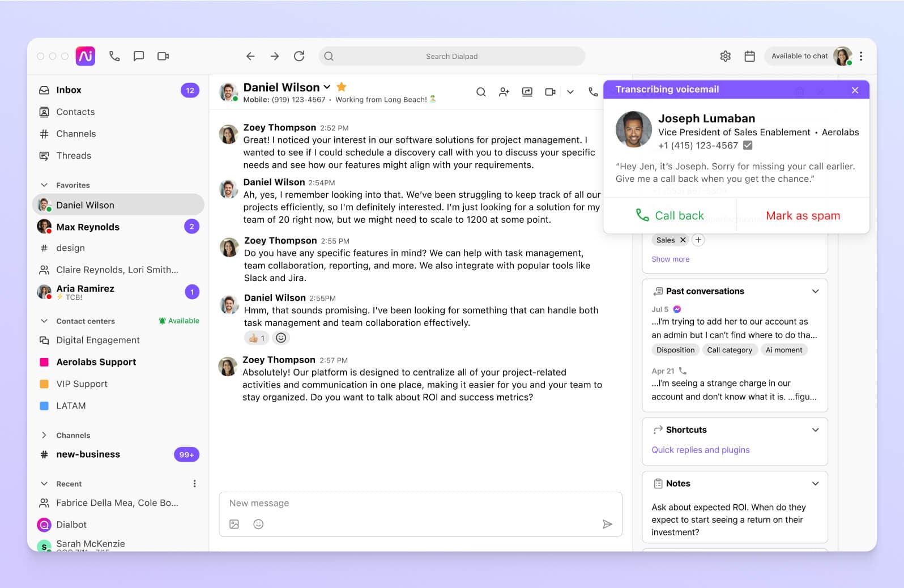Click the screen share icon in chat header

tap(527, 92)
